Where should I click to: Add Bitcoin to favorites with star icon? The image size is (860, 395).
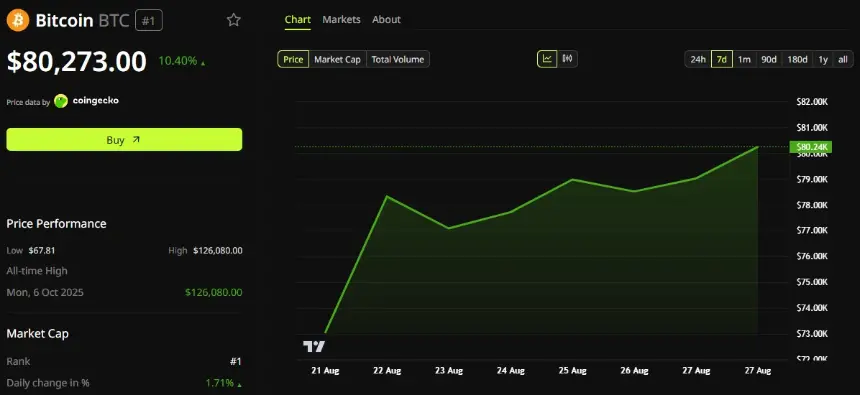[234, 20]
